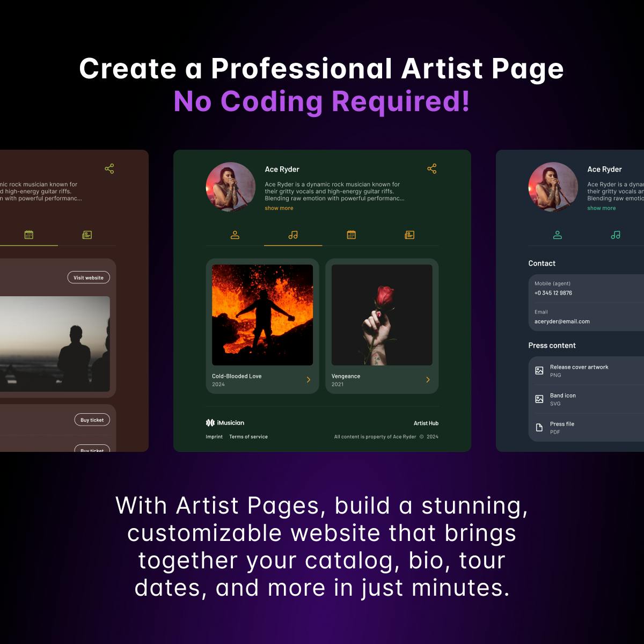The width and height of the screenshot is (644, 644).
Task: Click the file icon beside Press file
Action: click(539, 427)
